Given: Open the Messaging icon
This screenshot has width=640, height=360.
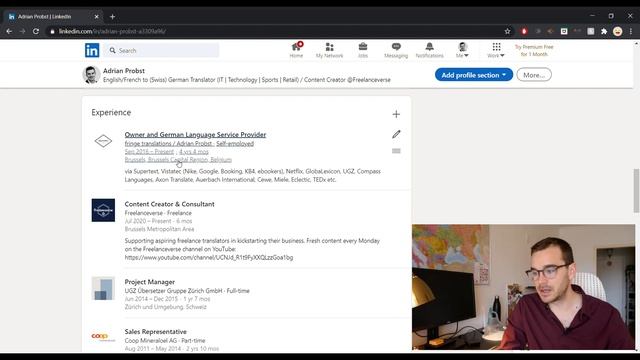Looking at the screenshot, I should (x=396, y=50).
